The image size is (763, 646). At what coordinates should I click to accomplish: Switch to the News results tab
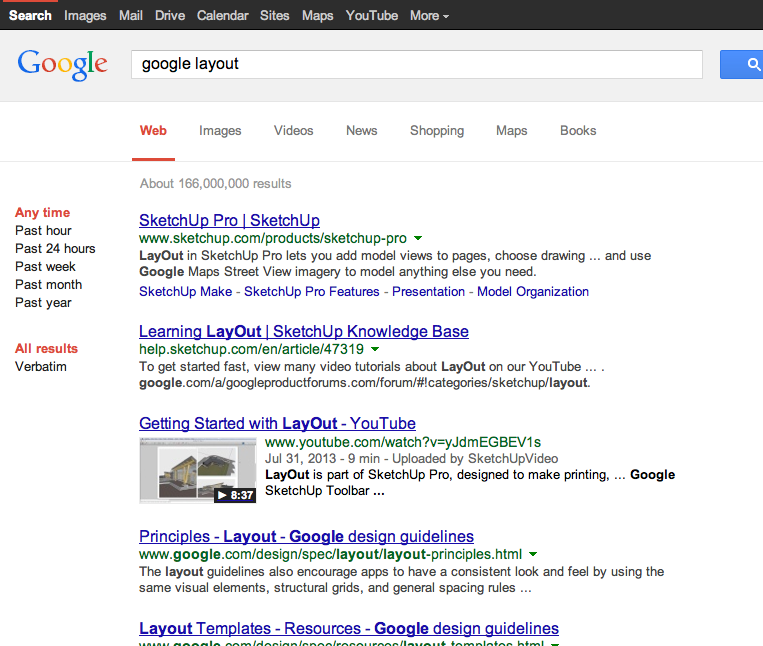[362, 131]
